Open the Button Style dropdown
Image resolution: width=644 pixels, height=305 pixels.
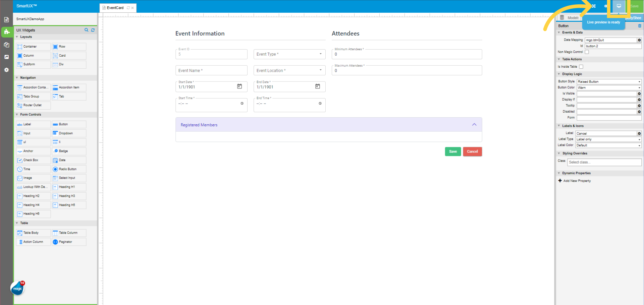pos(609,81)
